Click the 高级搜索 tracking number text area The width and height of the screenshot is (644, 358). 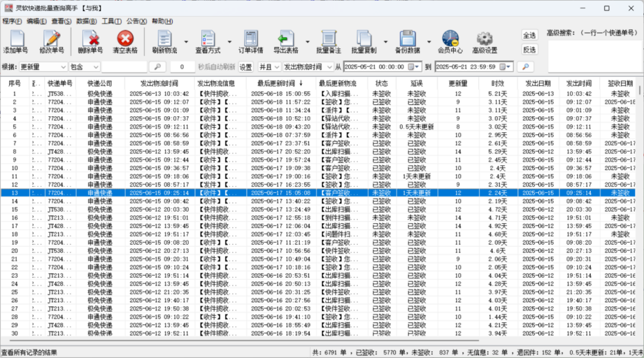594,55
